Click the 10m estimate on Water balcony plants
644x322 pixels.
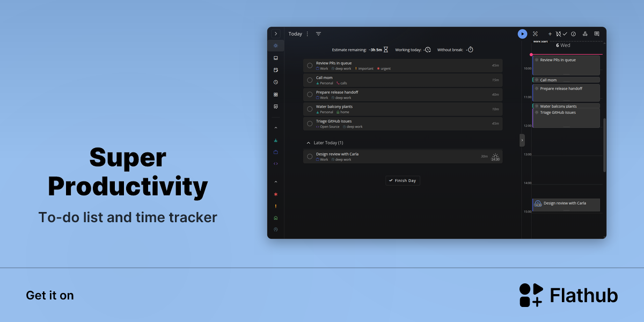point(495,109)
